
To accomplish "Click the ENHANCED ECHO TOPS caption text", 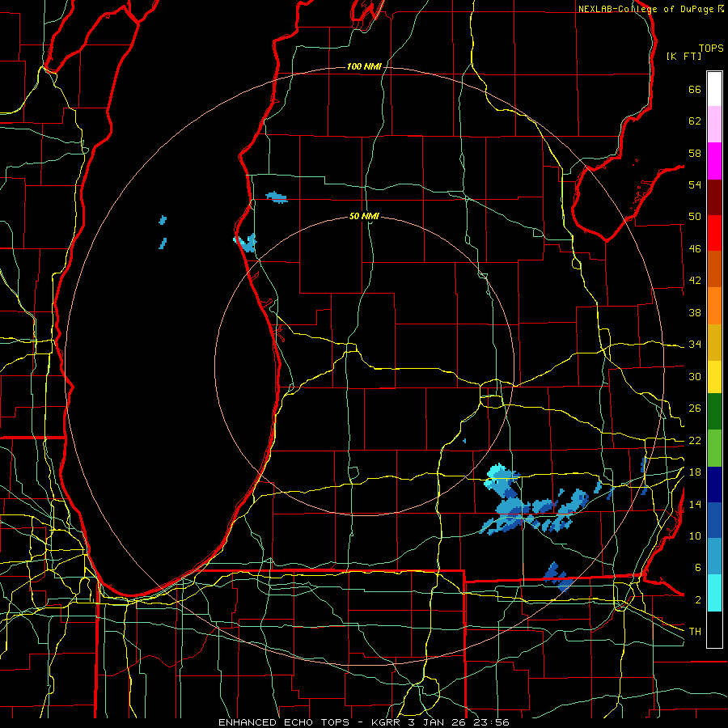I will pyautogui.click(x=284, y=722).
